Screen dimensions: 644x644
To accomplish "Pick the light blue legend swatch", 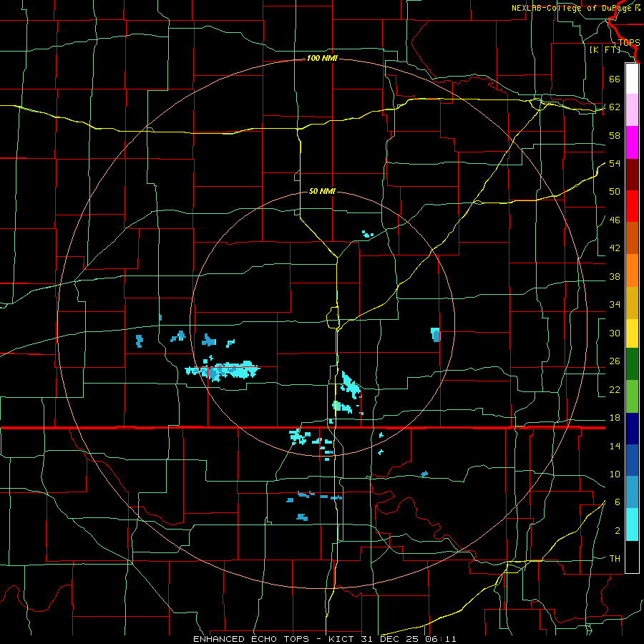I will tap(632, 492).
